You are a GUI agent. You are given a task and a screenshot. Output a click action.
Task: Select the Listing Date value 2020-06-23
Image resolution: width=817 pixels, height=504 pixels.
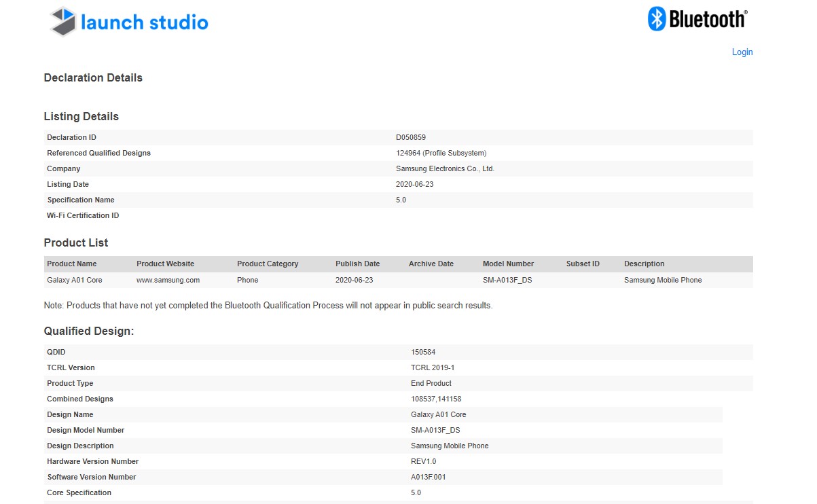click(415, 185)
